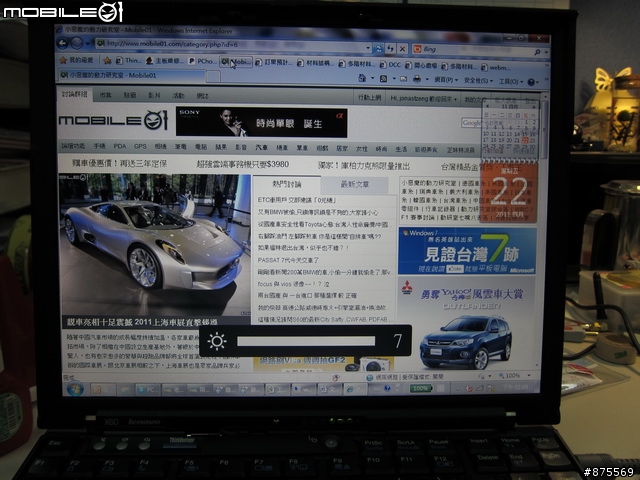Click the 超強雲端事務機只要$3980 promo link
The height and width of the screenshot is (480, 640).
243,164
